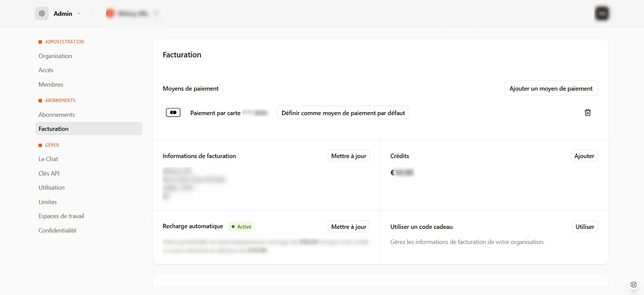Click Ajouter un moyen de paiement
Viewport: 644px width, 295px height.
click(x=551, y=89)
